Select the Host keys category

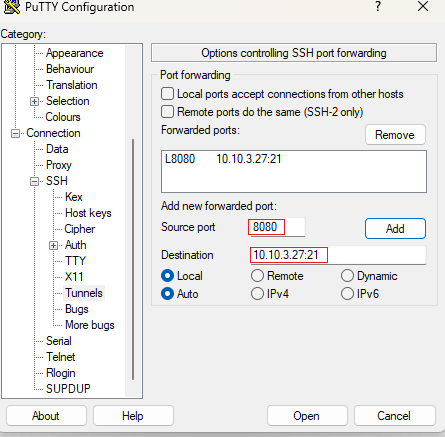click(88, 213)
